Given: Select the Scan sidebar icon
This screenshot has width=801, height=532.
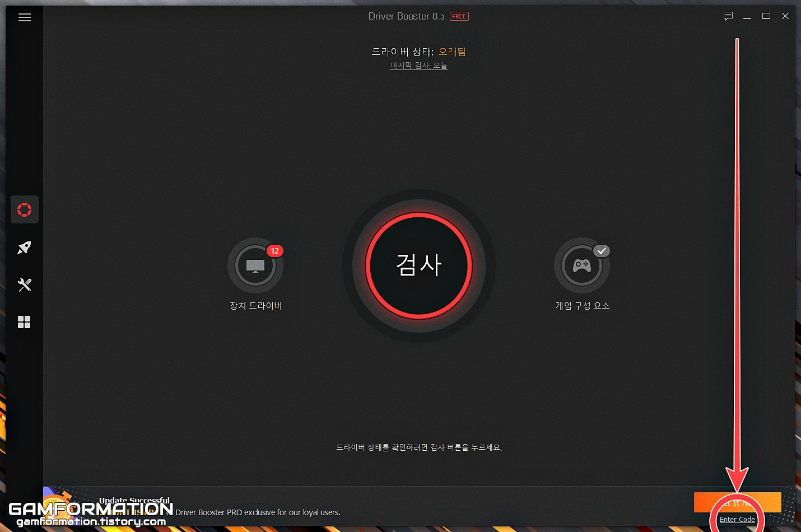Looking at the screenshot, I should (x=24, y=210).
